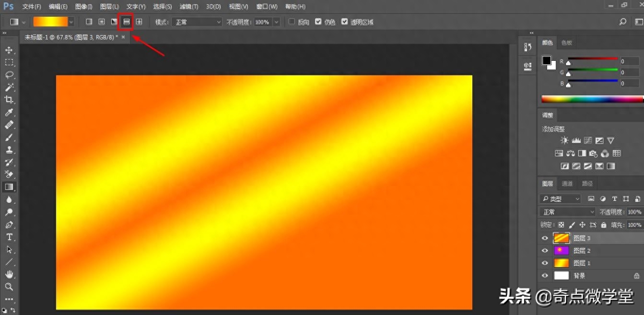The width and height of the screenshot is (644, 315).
Task: Select the Zoom tool in toolbar
Action: pos(9,287)
